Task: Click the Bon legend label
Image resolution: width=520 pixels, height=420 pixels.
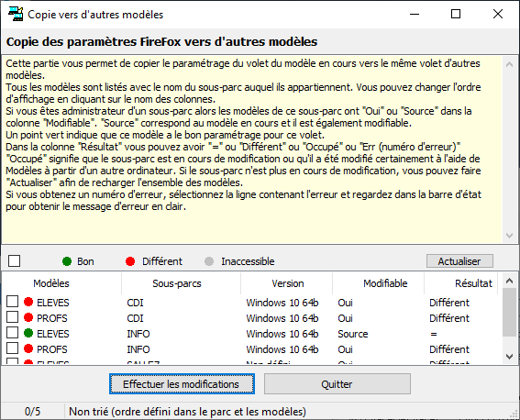Action: click(x=85, y=261)
